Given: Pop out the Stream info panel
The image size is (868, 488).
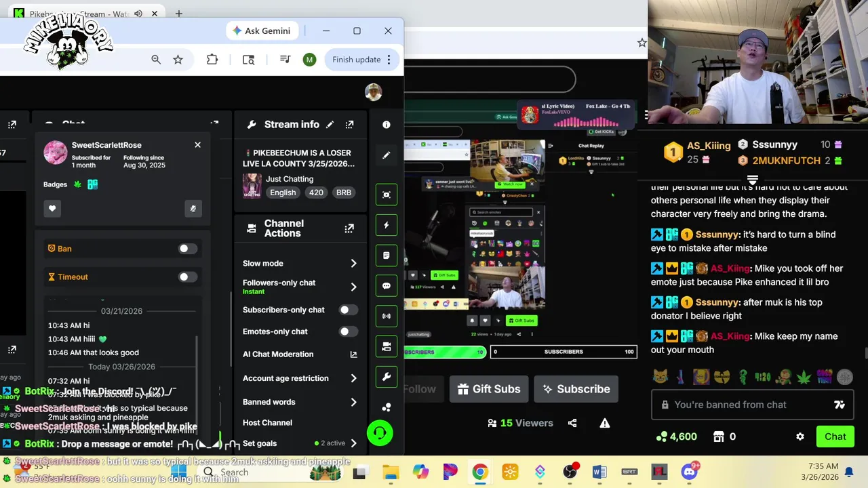Looking at the screenshot, I should [x=349, y=125].
